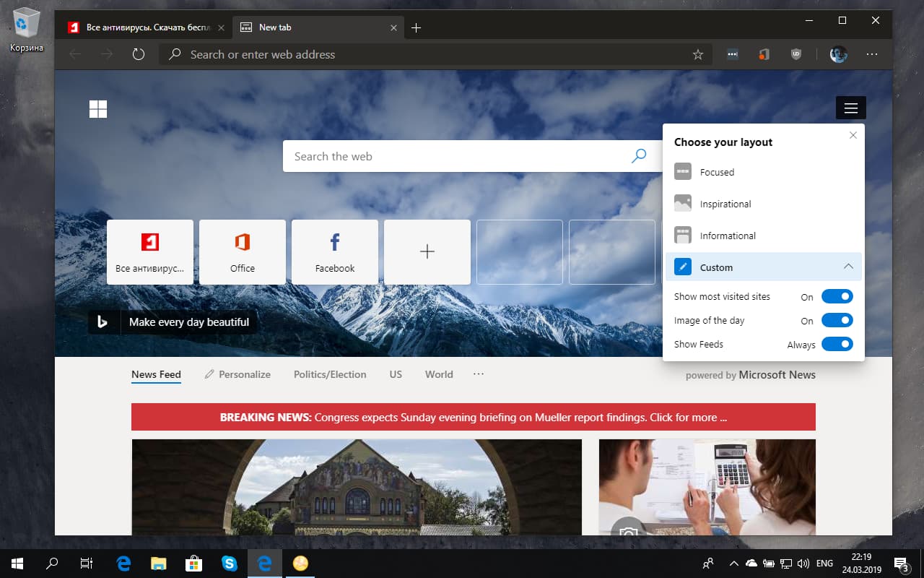
Task: Click the Windows logo on the new tab page
Action: (x=98, y=109)
